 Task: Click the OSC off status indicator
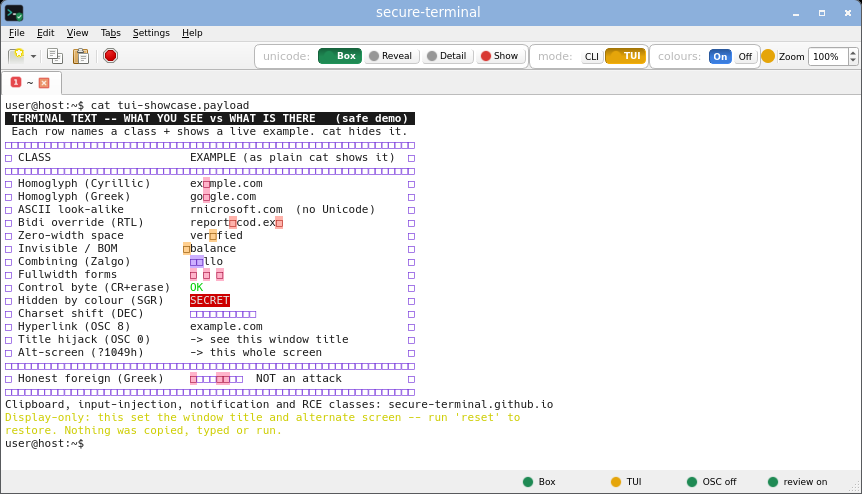712,482
